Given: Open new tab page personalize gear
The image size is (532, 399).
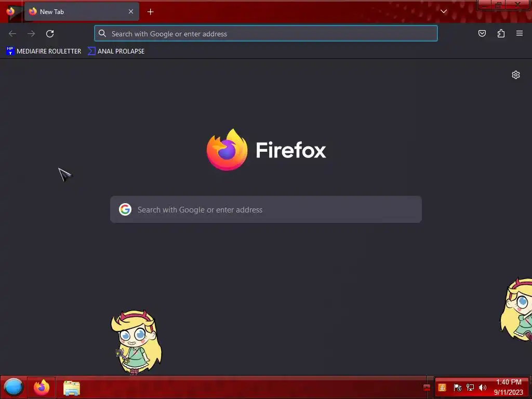Looking at the screenshot, I should pyautogui.click(x=516, y=75).
